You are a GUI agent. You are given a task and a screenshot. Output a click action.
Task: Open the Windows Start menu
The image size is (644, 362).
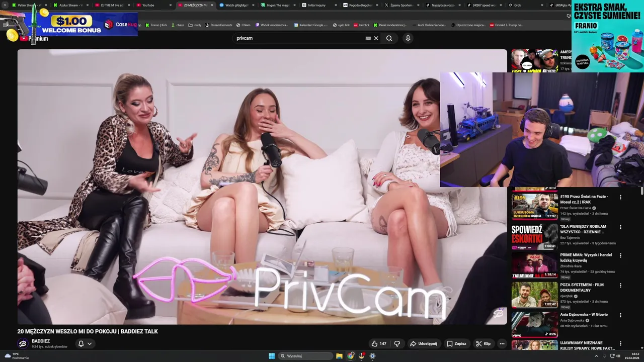click(x=272, y=356)
